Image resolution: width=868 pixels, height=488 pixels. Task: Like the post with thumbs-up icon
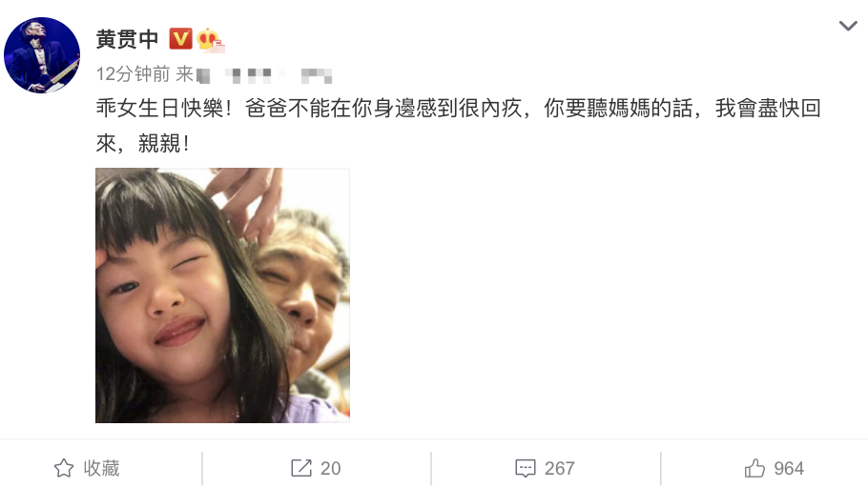click(754, 468)
